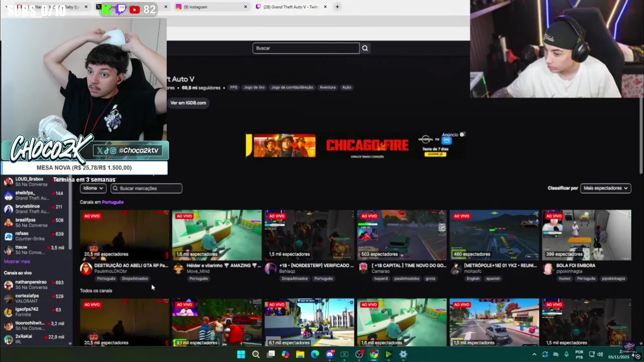
Task: Click Move_Mind streamer avatar
Action: pyautogui.click(x=178, y=268)
